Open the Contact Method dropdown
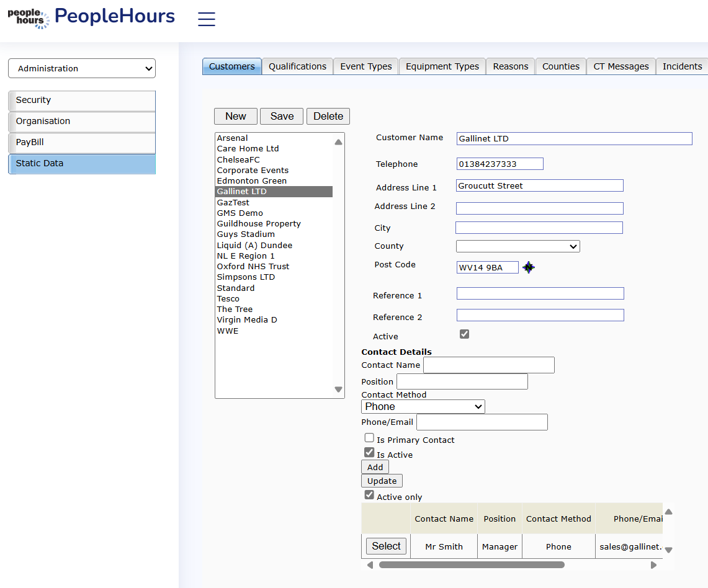The height and width of the screenshot is (588, 708). (423, 406)
